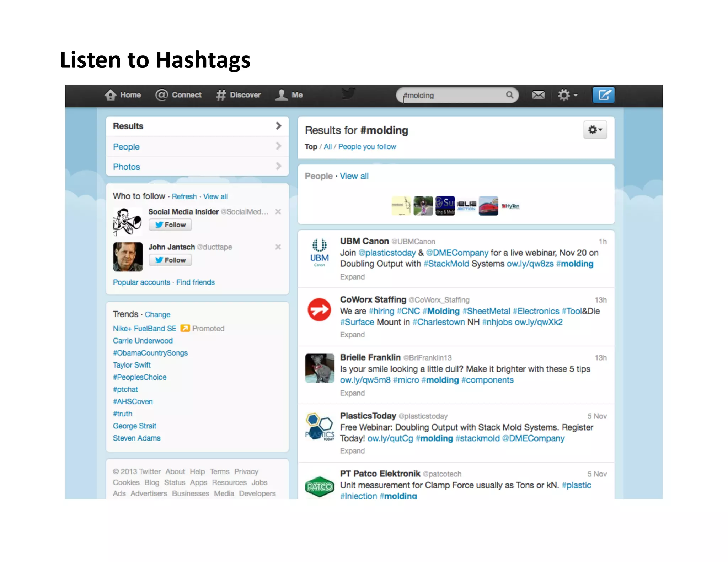Click the Home icon in the top bar

[110, 95]
